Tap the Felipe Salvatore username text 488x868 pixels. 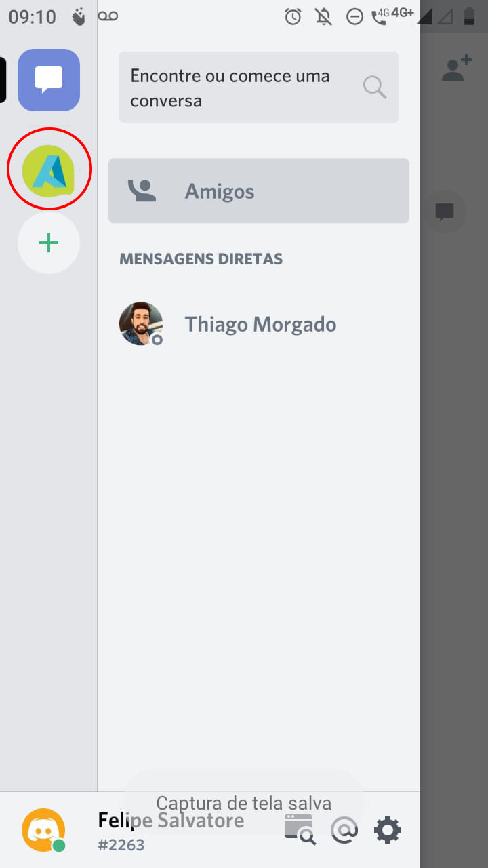[171, 821]
